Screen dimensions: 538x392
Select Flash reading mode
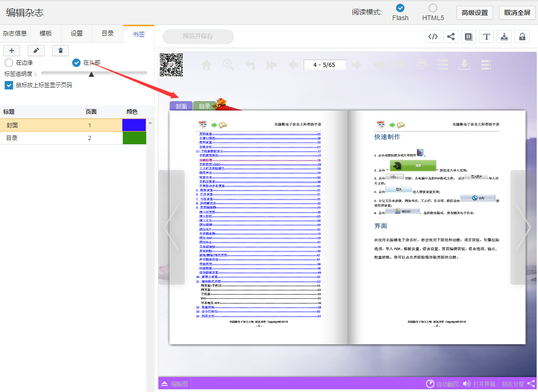point(400,8)
